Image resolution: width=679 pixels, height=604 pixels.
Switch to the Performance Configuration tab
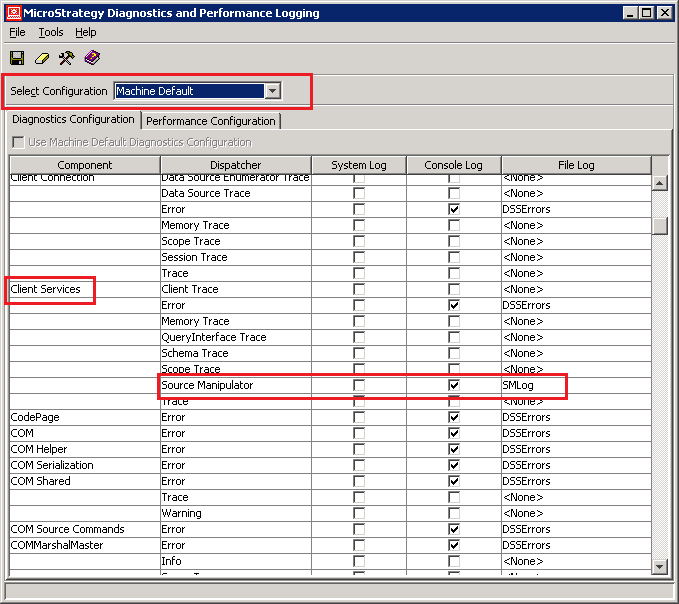point(210,121)
